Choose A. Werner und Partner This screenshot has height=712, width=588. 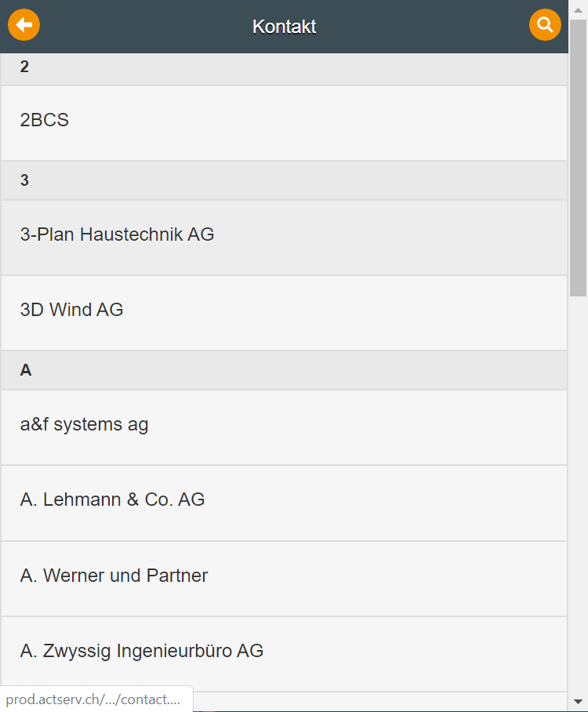[283, 577]
